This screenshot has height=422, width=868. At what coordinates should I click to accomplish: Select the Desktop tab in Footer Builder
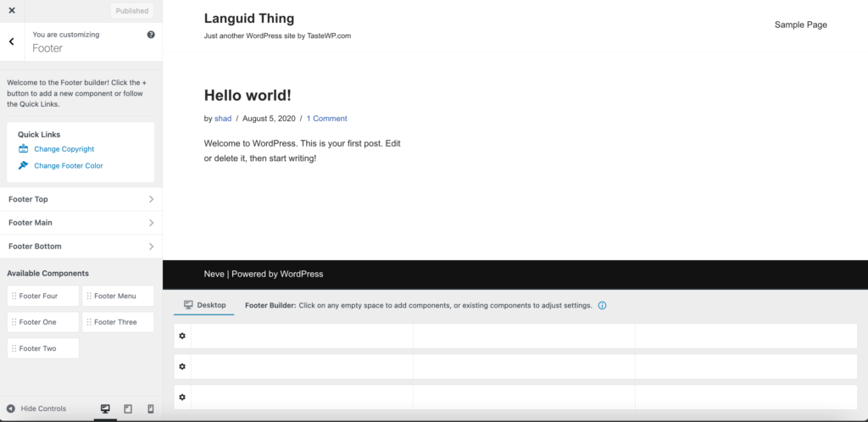click(204, 305)
